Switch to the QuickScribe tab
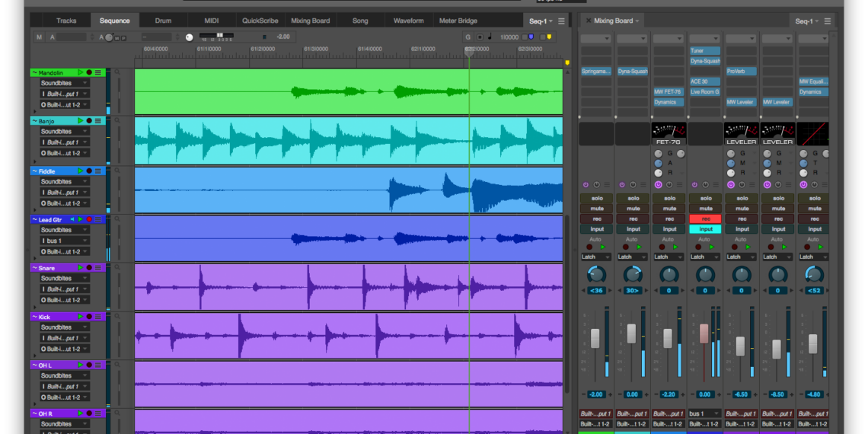The height and width of the screenshot is (434, 868). click(x=260, y=21)
